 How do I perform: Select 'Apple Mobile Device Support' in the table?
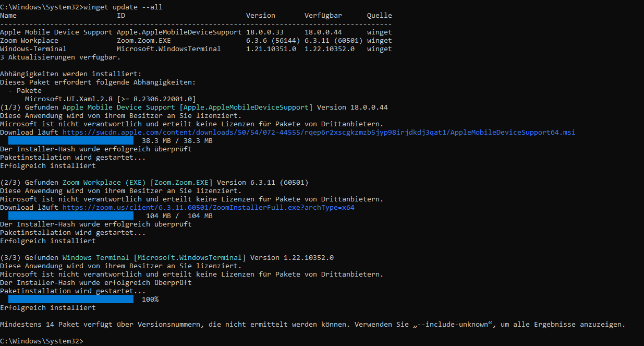56,32
